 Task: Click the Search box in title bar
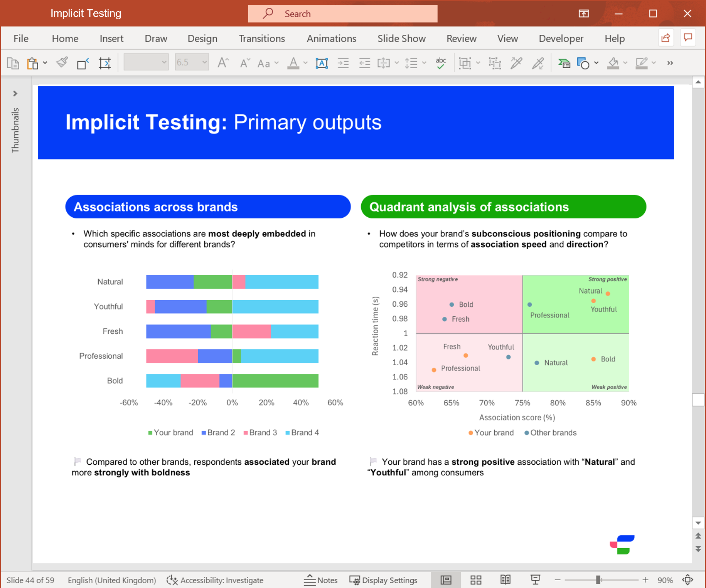[x=342, y=14]
